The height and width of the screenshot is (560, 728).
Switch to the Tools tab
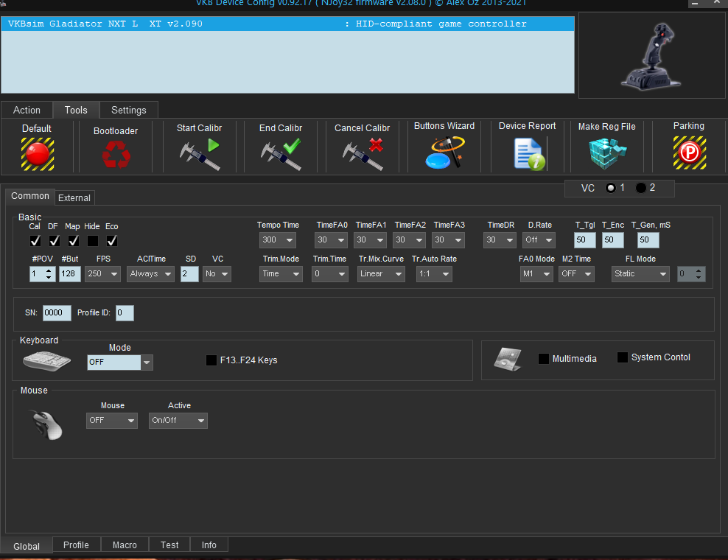tap(76, 110)
